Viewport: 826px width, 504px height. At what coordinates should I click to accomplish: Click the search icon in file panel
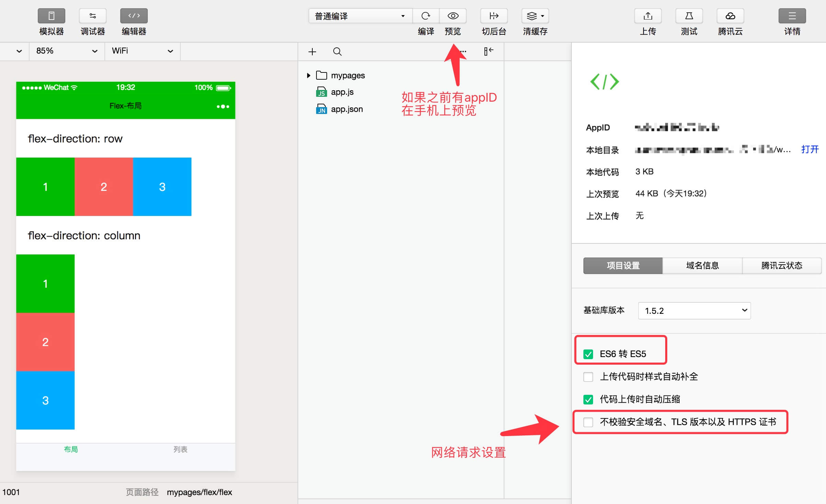coord(337,51)
